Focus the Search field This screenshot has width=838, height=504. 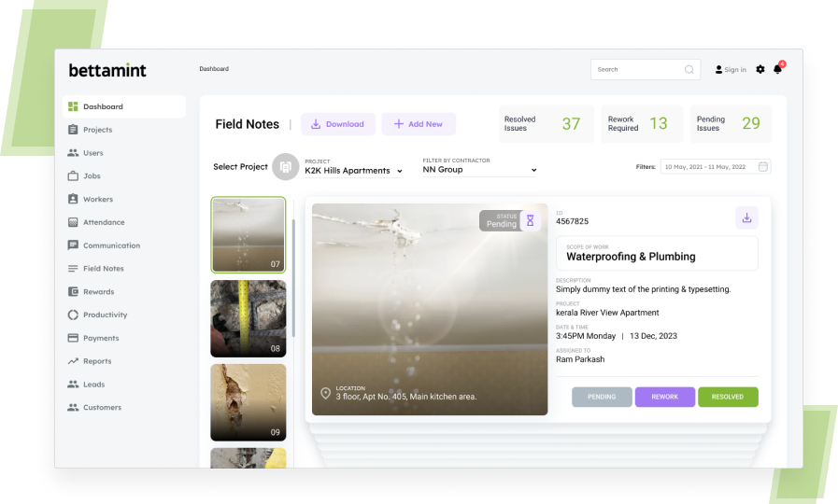point(645,69)
